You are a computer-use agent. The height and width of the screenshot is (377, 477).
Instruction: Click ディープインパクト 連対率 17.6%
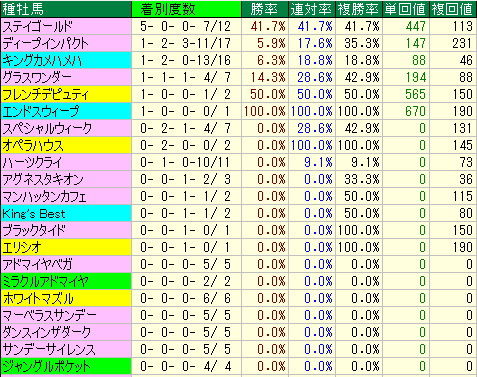click(315, 43)
